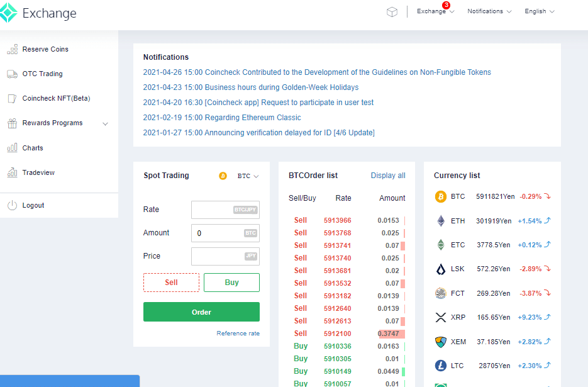This screenshot has height=387, width=588.
Task: Click the Lisk LSK icon
Action: 441,269
